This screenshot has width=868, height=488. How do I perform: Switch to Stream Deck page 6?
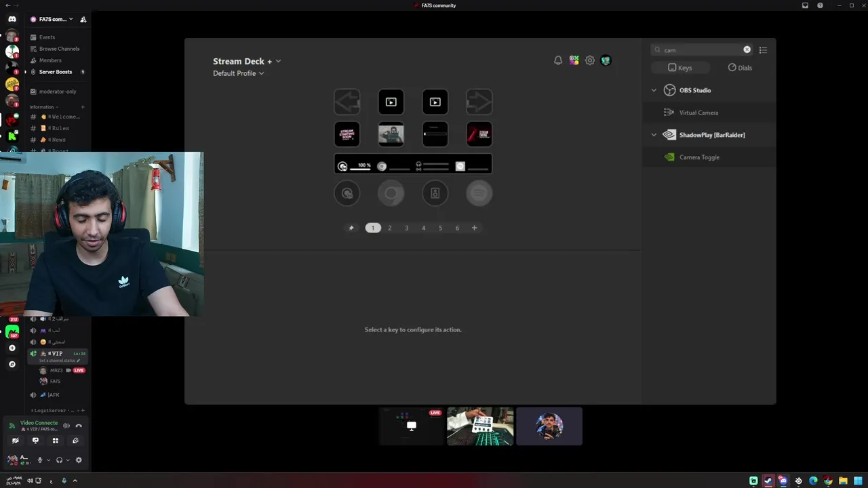[x=457, y=228]
